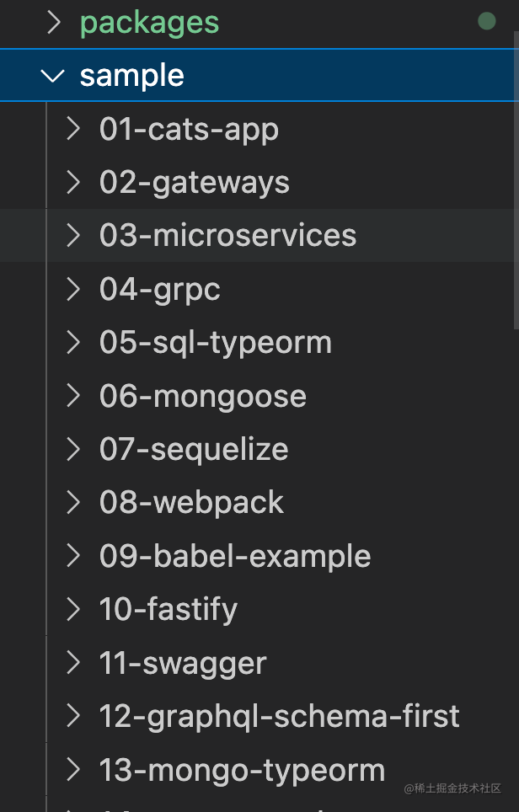Click the explorer vertical scrollbar thumb
This screenshot has width=519, height=812.
pos(516,179)
